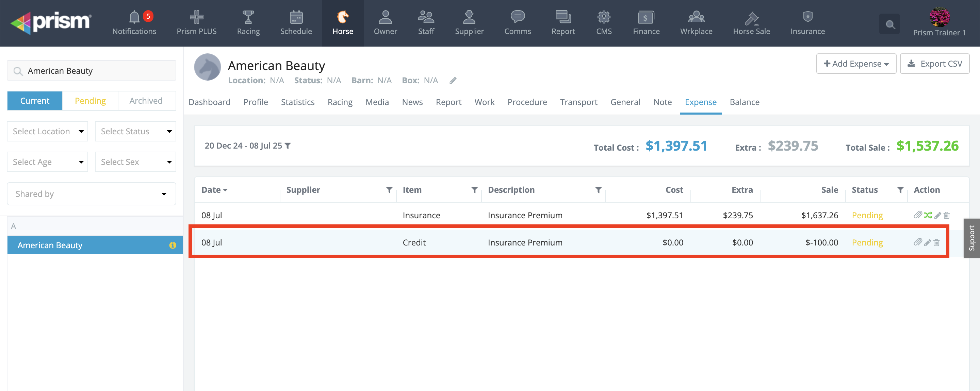
Task: Delete the Credit expense row
Action: tap(937, 242)
